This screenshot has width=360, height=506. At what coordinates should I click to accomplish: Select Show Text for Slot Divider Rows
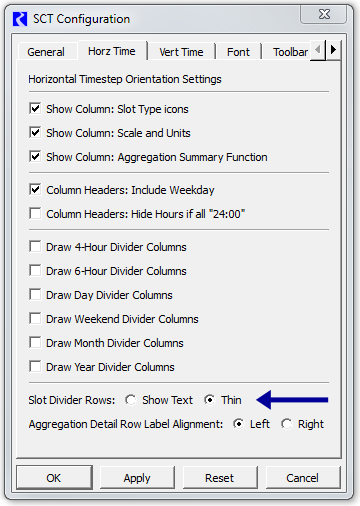coord(130,400)
